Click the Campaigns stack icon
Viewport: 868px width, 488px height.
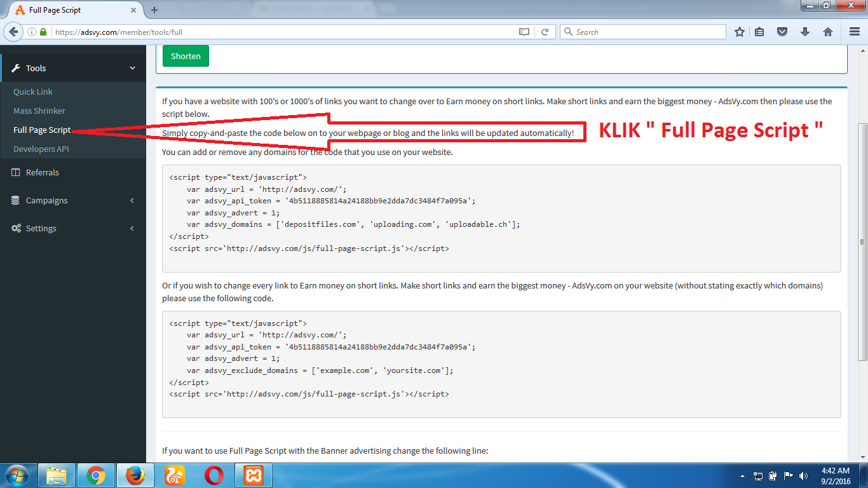(16, 200)
